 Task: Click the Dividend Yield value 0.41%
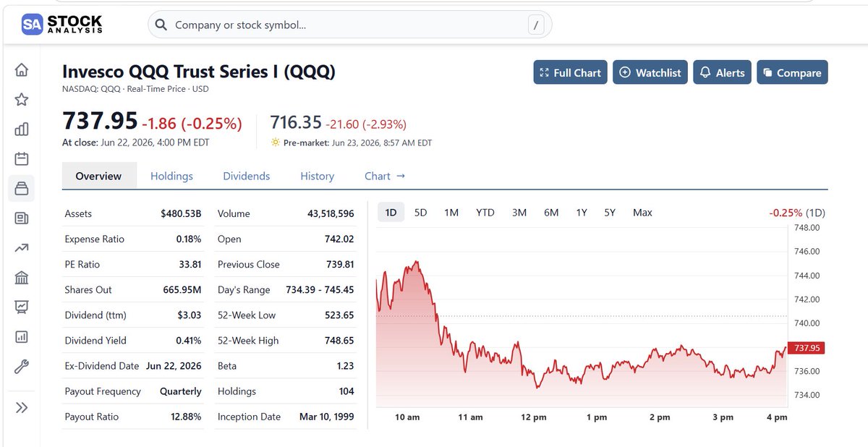coord(188,340)
